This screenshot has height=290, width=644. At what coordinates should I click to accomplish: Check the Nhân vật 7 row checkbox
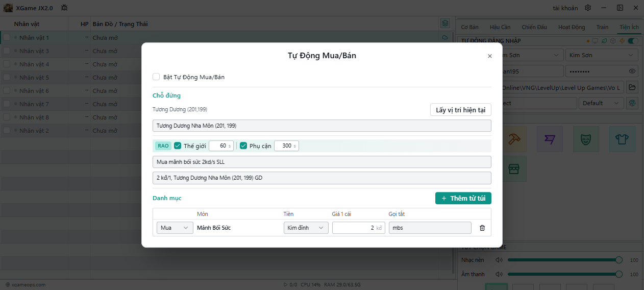tap(7, 104)
